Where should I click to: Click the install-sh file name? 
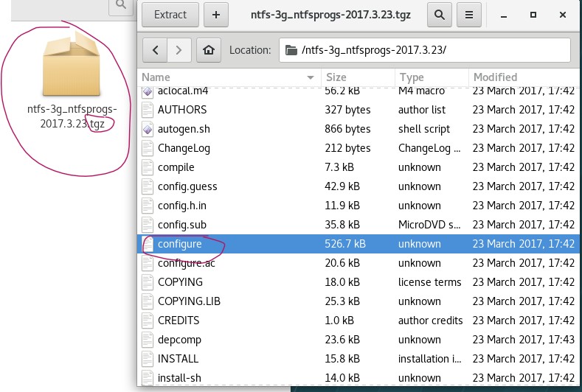point(179,378)
